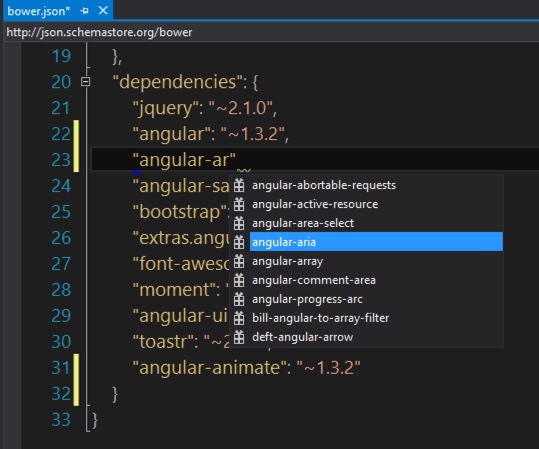Click line number 33 in gutter

pos(61,420)
